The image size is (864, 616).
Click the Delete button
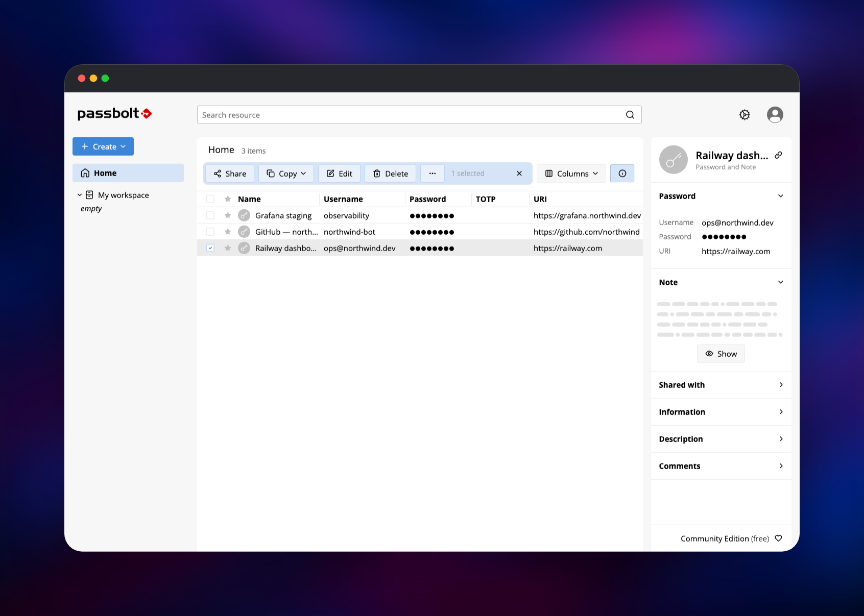click(390, 174)
